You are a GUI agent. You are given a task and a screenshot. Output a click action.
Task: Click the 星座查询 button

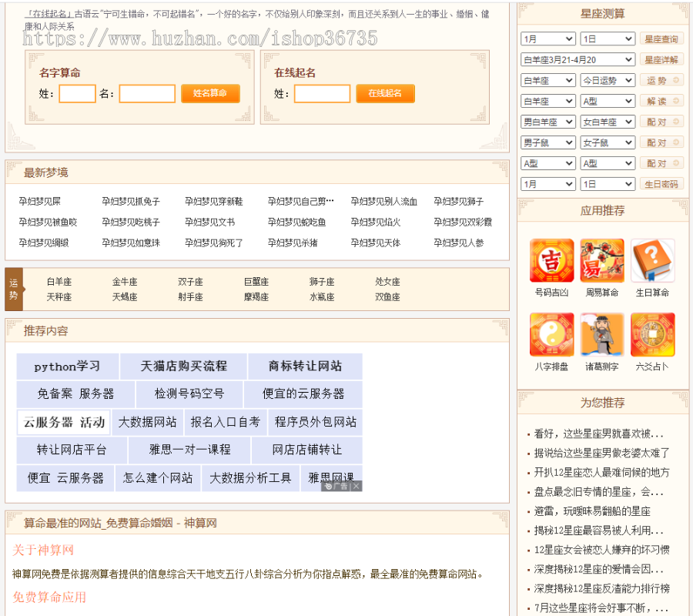pos(661,38)
